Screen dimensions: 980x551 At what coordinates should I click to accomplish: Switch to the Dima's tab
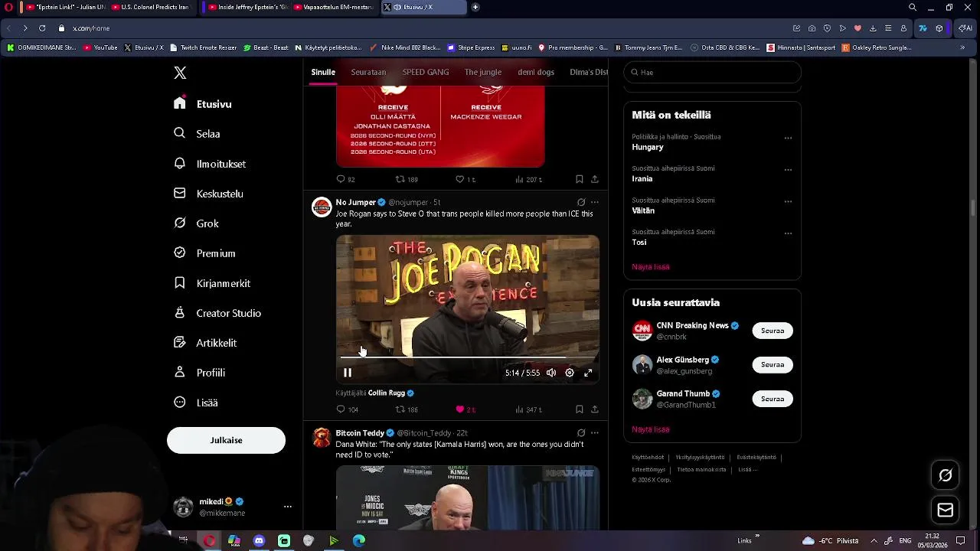click(x=589, y=72)
